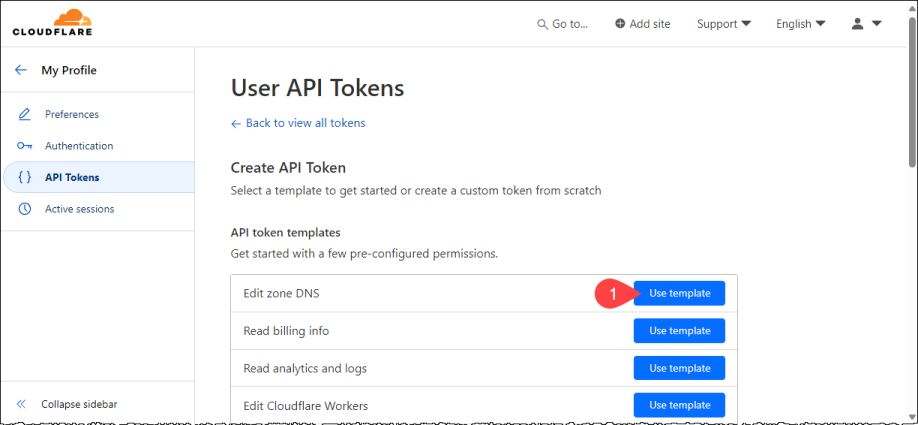Screen dimensions: 918x425
Task: Collapse sidebar using the double chevron icon
Action: point(21,404)
